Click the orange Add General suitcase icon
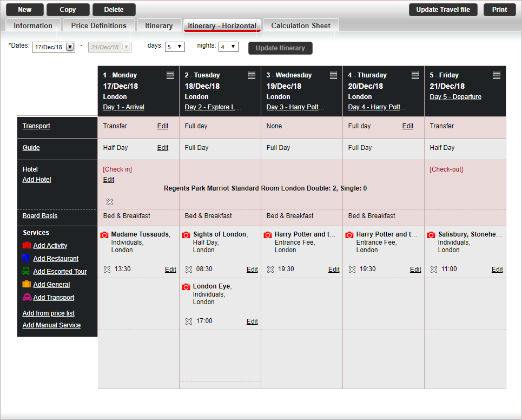 pyautogui.click(x=27, y=284)
